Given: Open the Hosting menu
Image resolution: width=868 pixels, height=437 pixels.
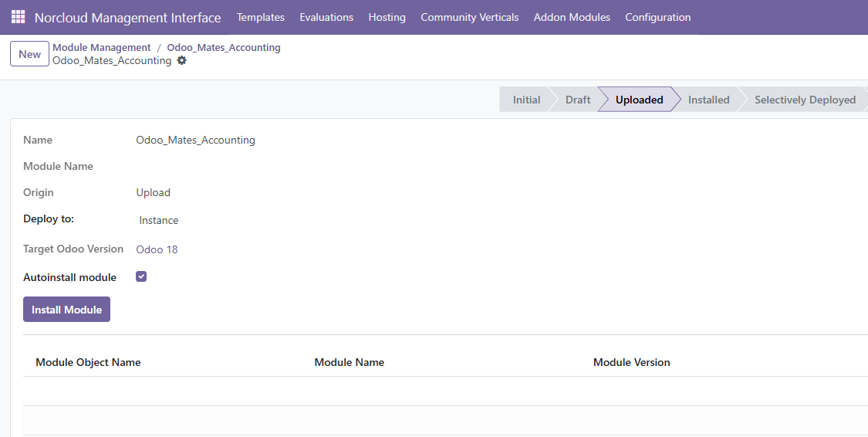Looking at the screenshot, I should tap(387, 17).
